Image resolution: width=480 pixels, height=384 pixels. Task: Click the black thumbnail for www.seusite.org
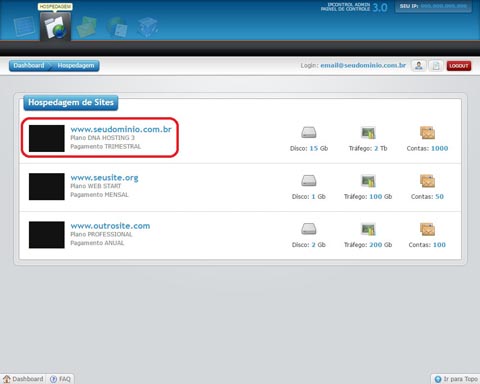(47, 187)
